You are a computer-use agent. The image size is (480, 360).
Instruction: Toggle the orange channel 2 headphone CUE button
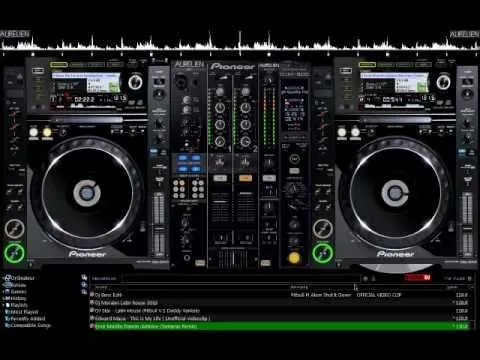pos(245,178)
